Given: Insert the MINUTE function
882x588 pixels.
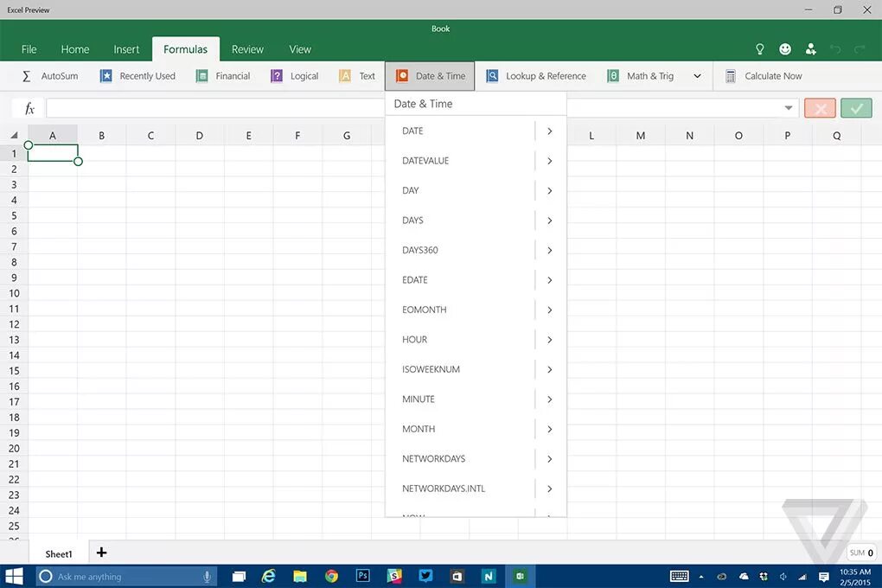Looking at the screenshot, I should tap(459, 399).
